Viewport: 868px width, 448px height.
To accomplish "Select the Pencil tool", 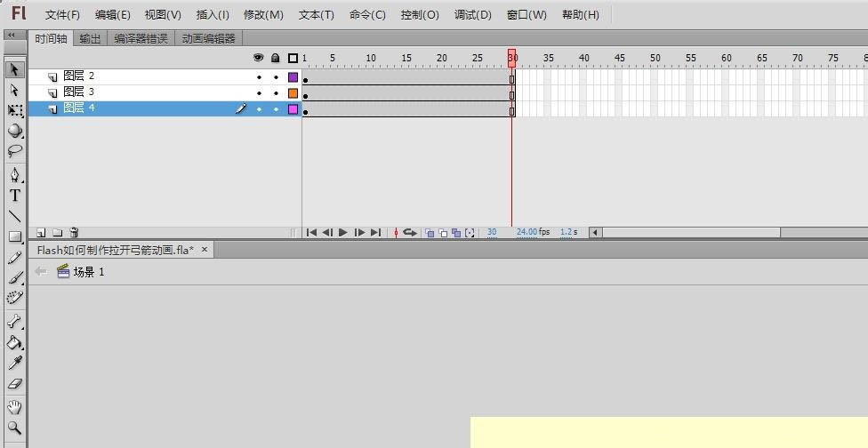I will pos(14,257).
